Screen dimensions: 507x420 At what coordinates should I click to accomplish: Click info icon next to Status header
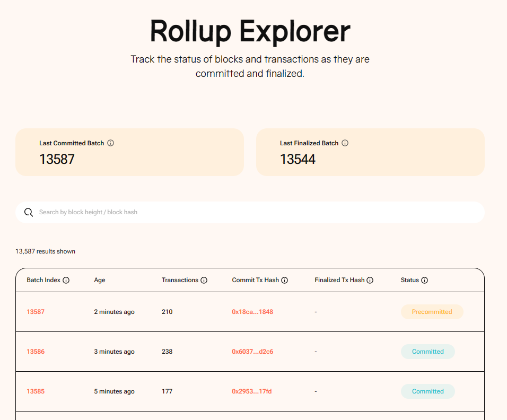pyautogui.click(x=425, y=281)
